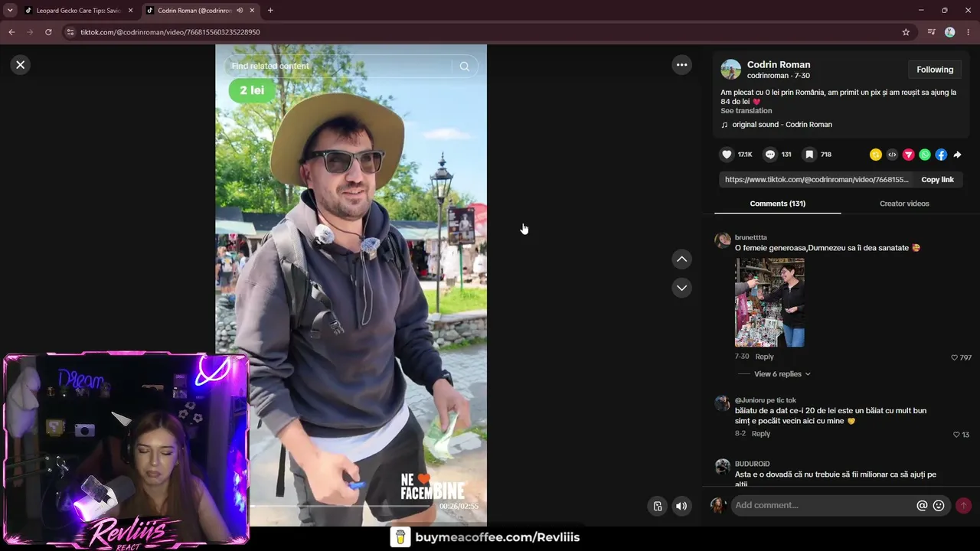Select the Codrin Roman browser tab
This screenshot has width=980, height=551.
coord(195,11)
